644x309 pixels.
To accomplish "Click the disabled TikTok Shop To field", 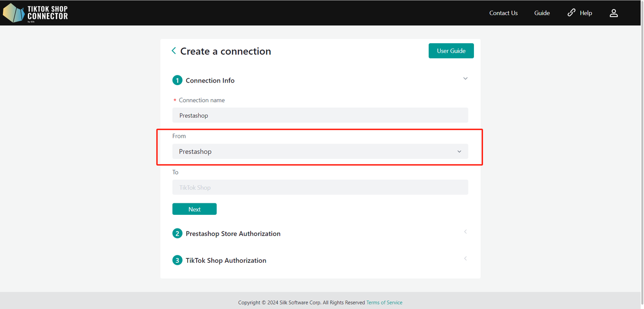I will tap(320, 187).
